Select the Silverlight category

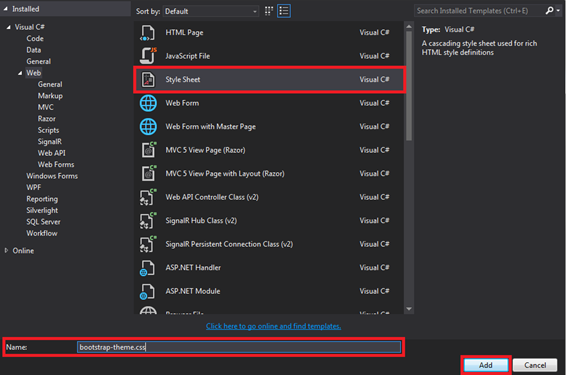tap(42, 210)
